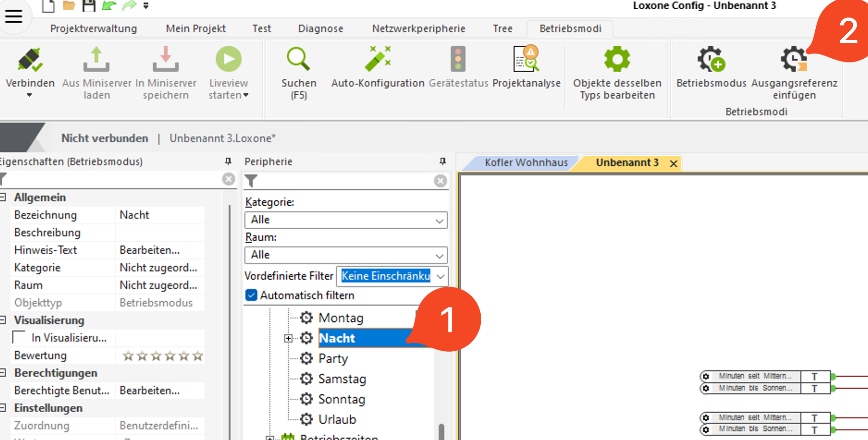
Task: Pin the Peripherie panel
Action: pyautogui.click(x=443, y=161)
